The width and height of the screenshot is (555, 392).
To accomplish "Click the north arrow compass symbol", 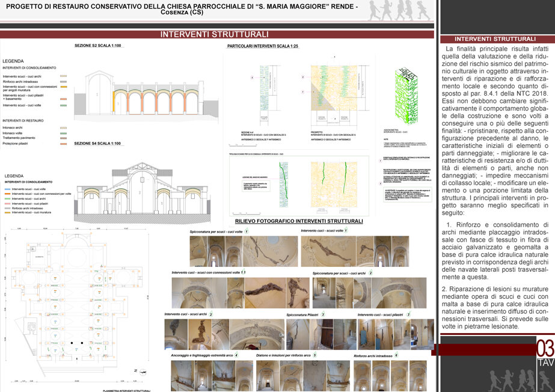I will [143, 372].
